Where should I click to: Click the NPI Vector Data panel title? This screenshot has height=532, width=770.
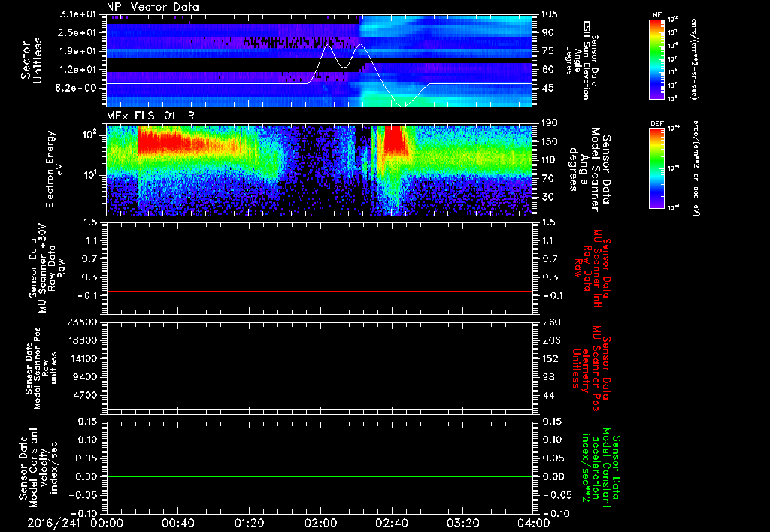click(153, 7)
